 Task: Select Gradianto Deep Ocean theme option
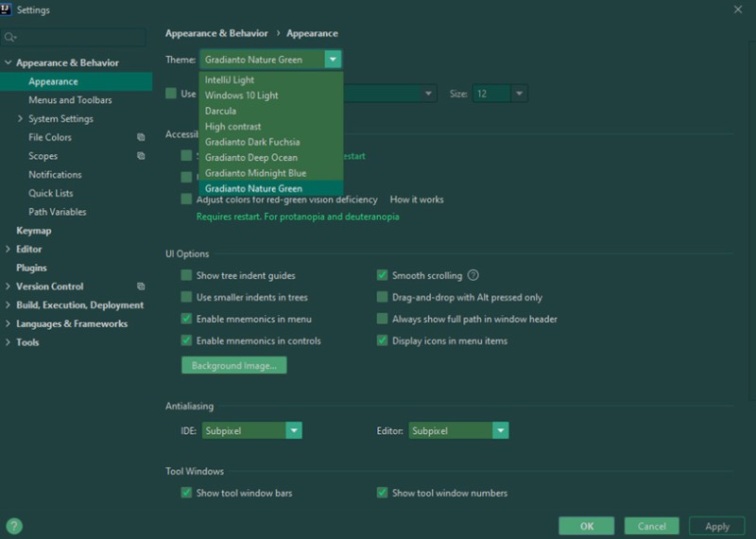coord(250,158)
